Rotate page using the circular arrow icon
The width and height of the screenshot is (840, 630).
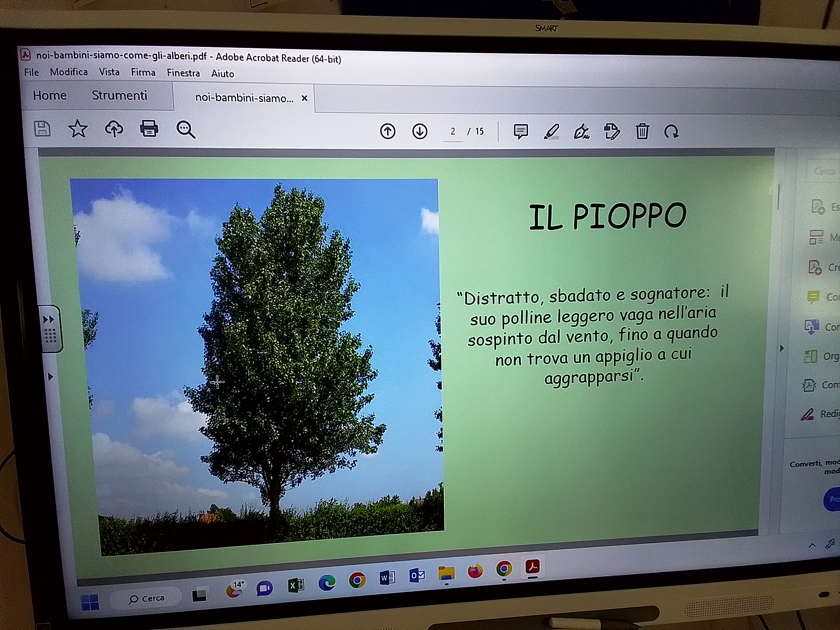tap(671, 132)
